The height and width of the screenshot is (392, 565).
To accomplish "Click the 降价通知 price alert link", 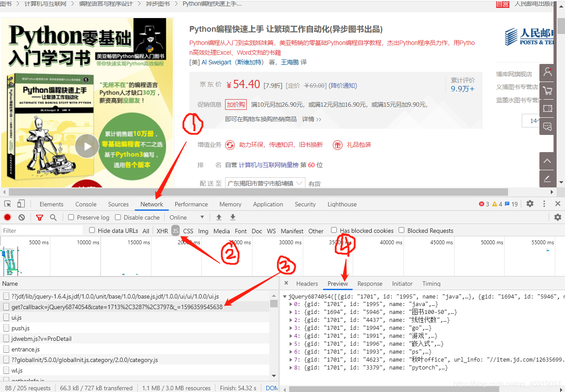I will 344,86.
